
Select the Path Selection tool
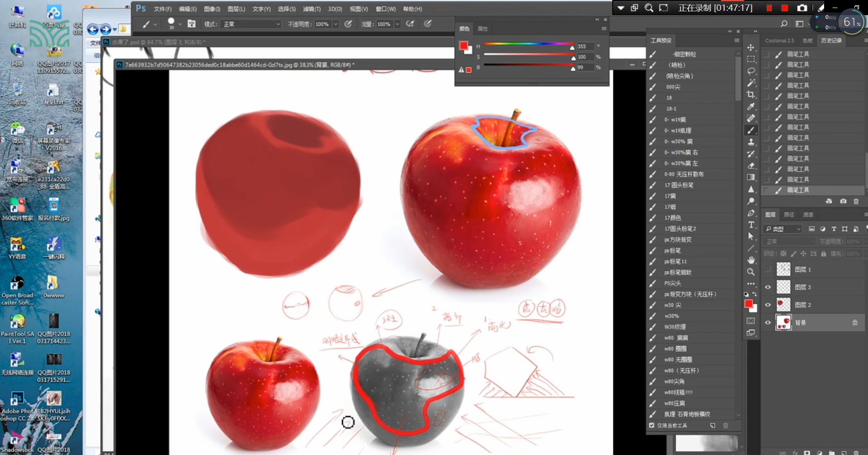coord(751,236)
